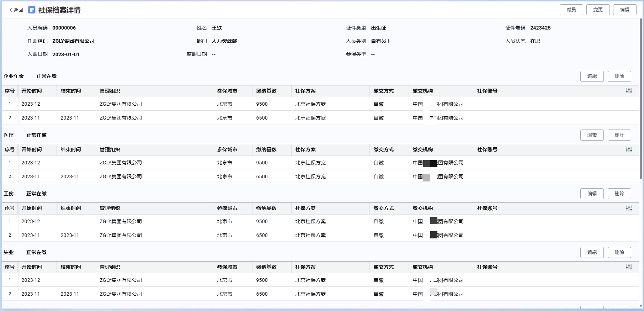The height and width of the screenshot is (311, 644).
Task: Click the 减员 button
Action: [571, 10]
